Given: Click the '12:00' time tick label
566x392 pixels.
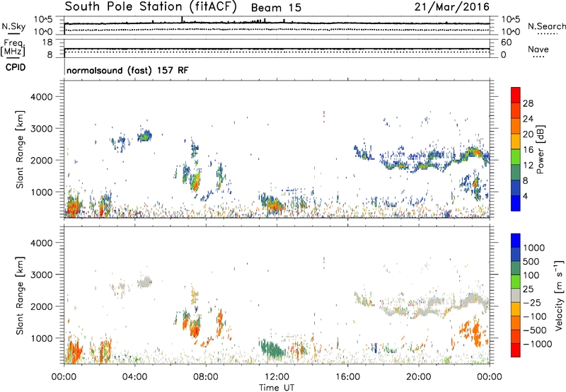Looking at the screenshot, I should point(277,377).
